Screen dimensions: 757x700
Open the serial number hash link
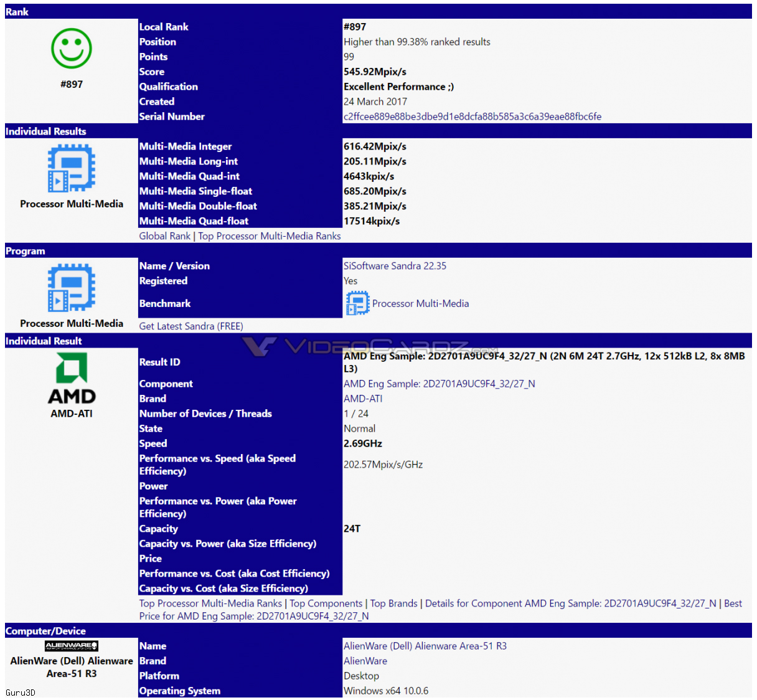click(473, 116)
